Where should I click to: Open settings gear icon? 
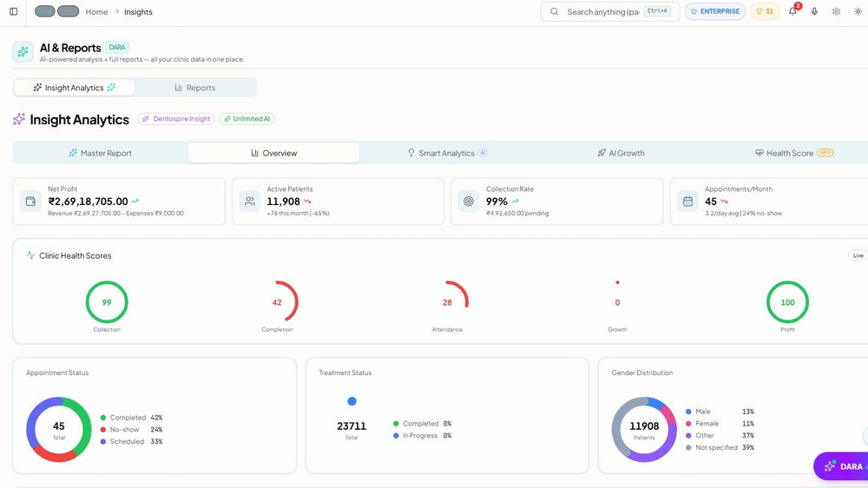tap(836, 11)
